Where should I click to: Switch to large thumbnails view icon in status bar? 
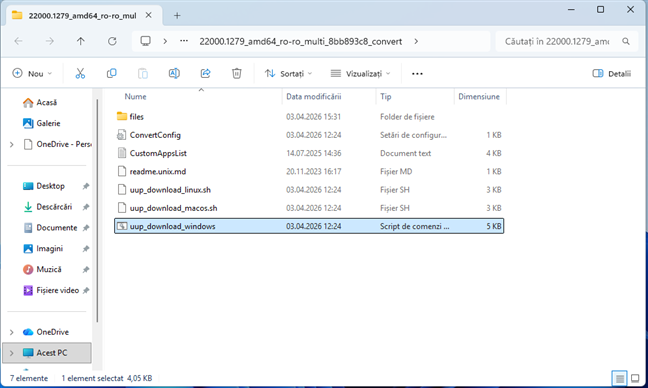coord(635,378)
